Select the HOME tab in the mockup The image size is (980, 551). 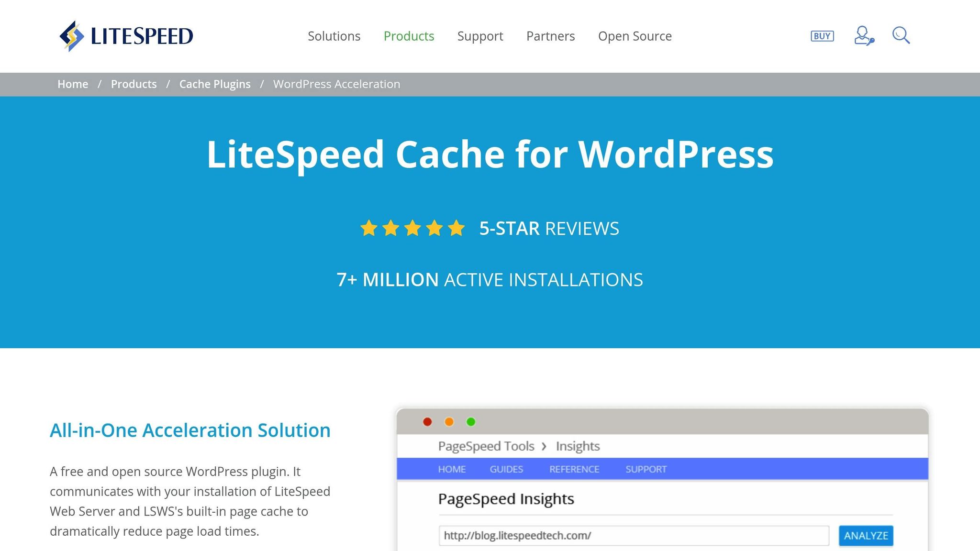click(452, 469)
